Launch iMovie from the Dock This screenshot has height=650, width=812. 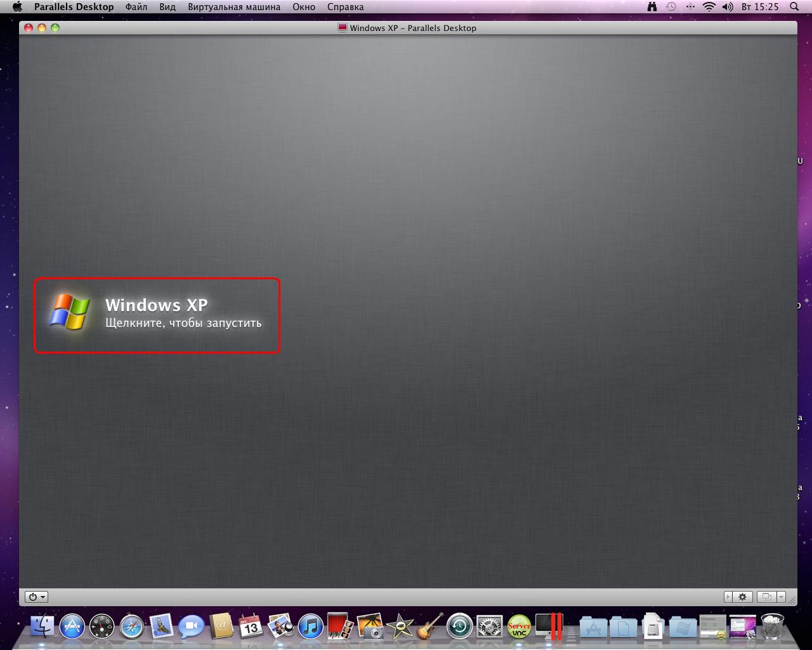tap(400, 626)
